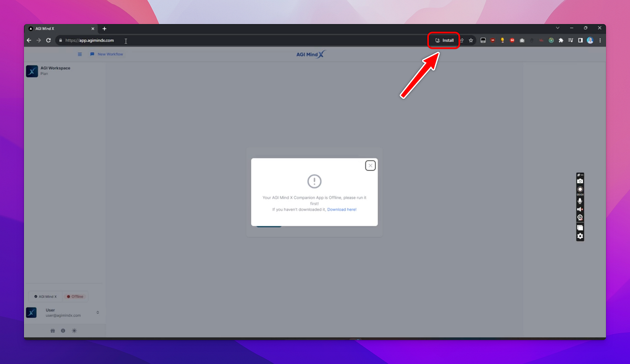Screen dimensions: 630x364
Task: Open recorder settings via the gear icon
Action: click(x=580, y=236)
